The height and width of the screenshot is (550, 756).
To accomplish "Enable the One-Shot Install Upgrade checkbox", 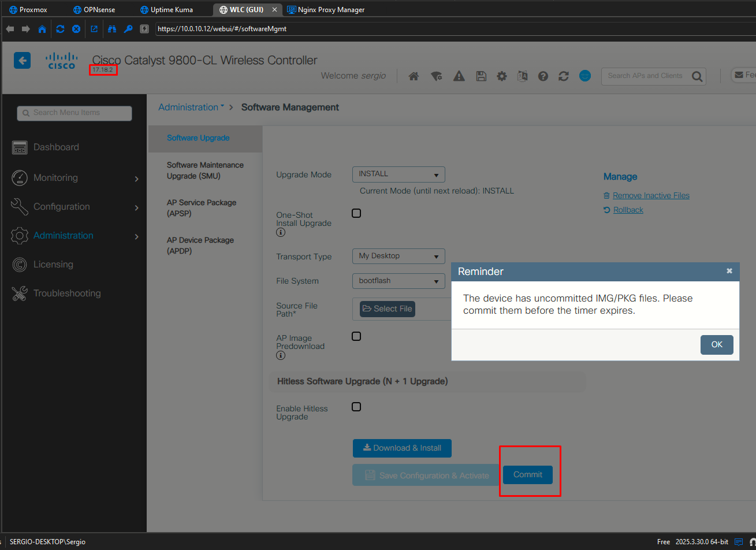I will (x=356, y=213).
